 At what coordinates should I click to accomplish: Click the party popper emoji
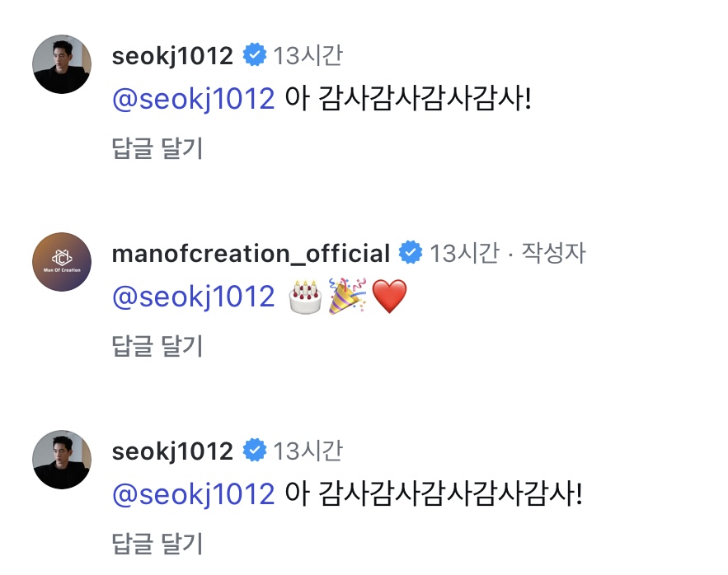coord(346,296)
